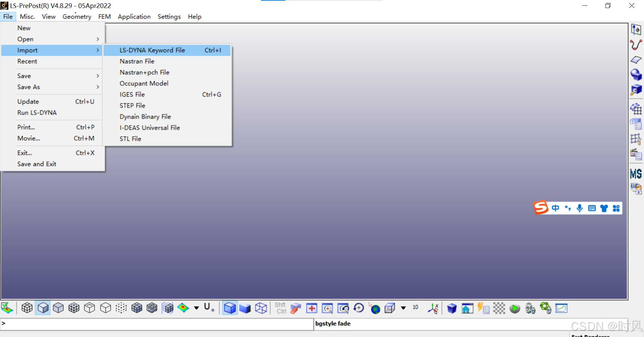Expand the Save As submenu
The image size is (644, 337).
click(52, 87)
